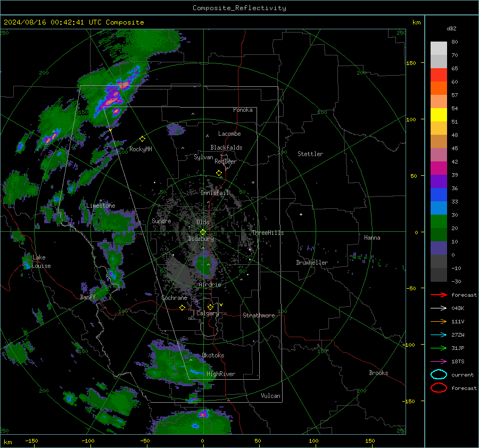Click the Didsbury label
Screen dimensions: 479x448
coord(201,239)
